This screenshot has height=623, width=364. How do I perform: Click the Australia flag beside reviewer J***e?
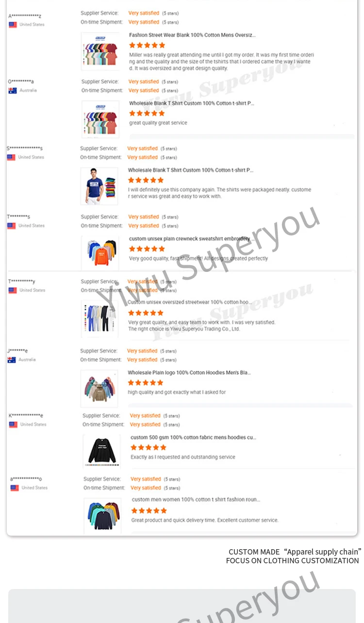tap(12, 360)
